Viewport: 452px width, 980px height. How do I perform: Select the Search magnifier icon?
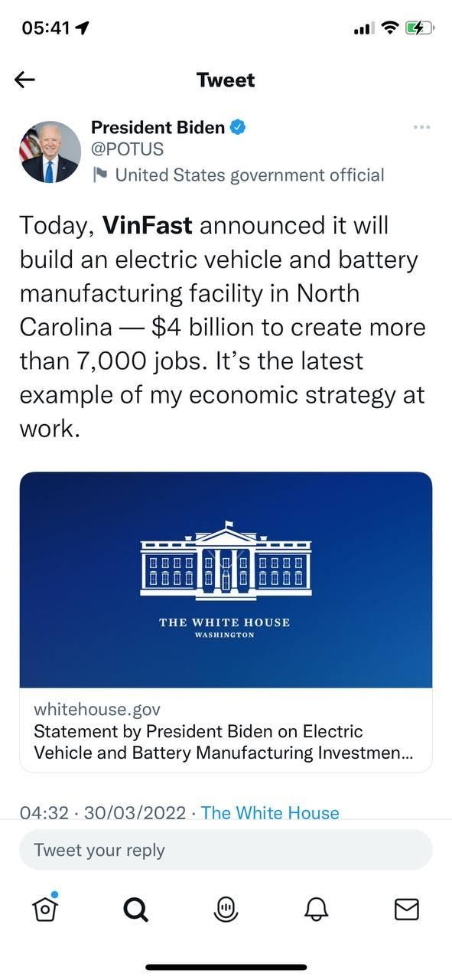click(135, 909)
